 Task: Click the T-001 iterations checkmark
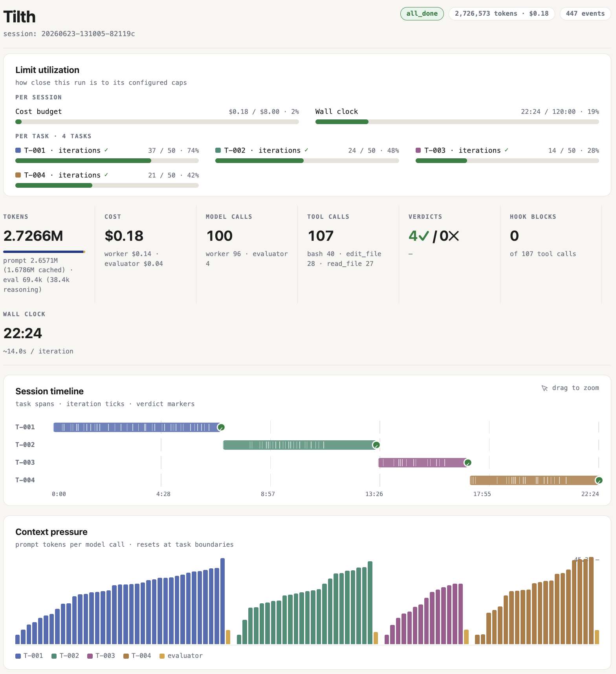(106, 150)
